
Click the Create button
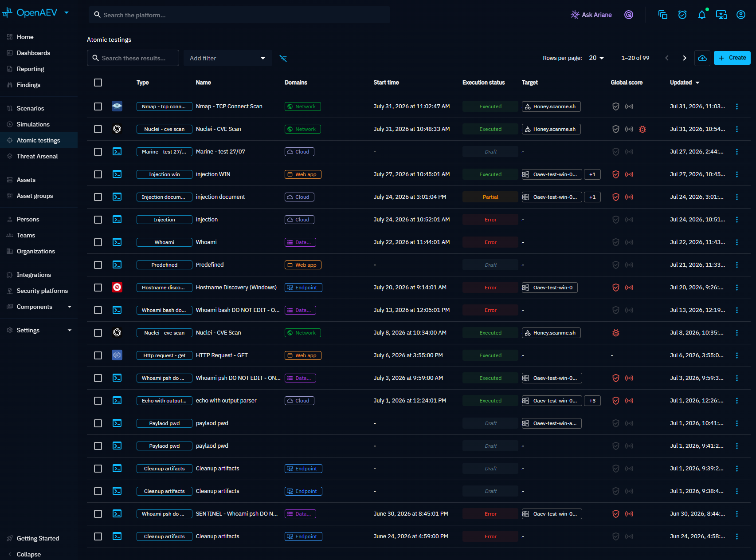point(732,58)
